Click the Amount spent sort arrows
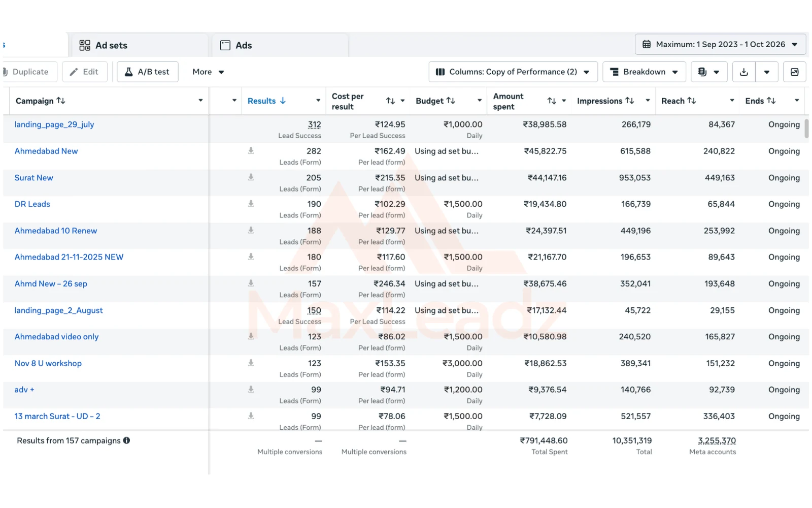Viewport: 812px width, 508px height. tap(552, 101)
